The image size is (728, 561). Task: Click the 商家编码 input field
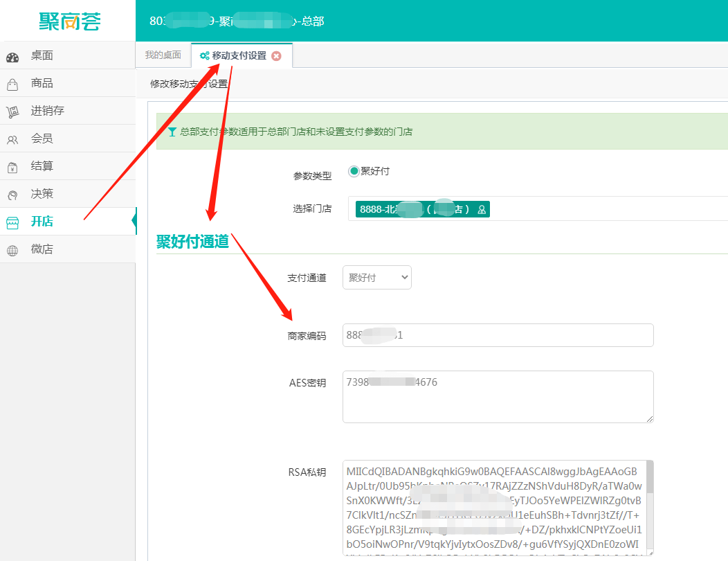[x=498, y=335]
